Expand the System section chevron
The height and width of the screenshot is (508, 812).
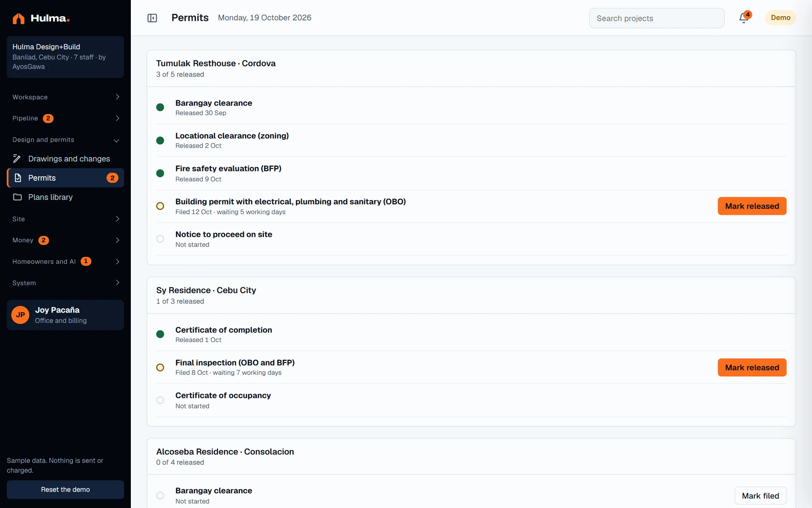click(x=117, y=283)
